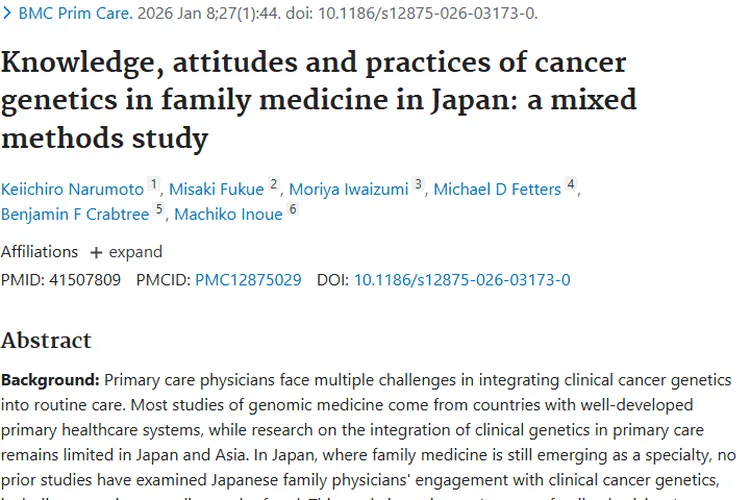The width and height of the screenshot is (750, 500).
Task: Click affiliation superscript 3 after Iwaizumi
Action: [x=418, y=184]
